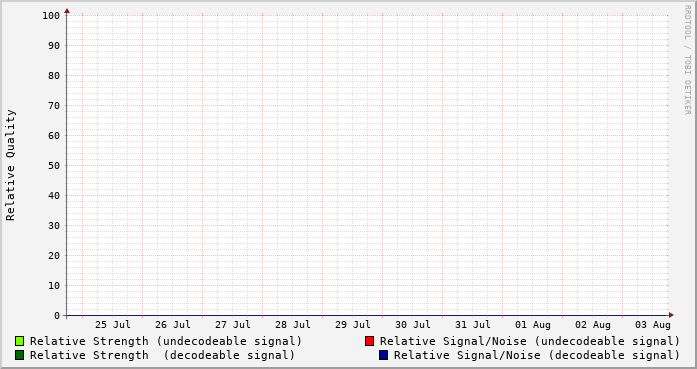Select the Relative Strength (undecodeable signal) legend label
Image resolution: width=697 pixels, height=369 pixels.
[x=166, y=341]
